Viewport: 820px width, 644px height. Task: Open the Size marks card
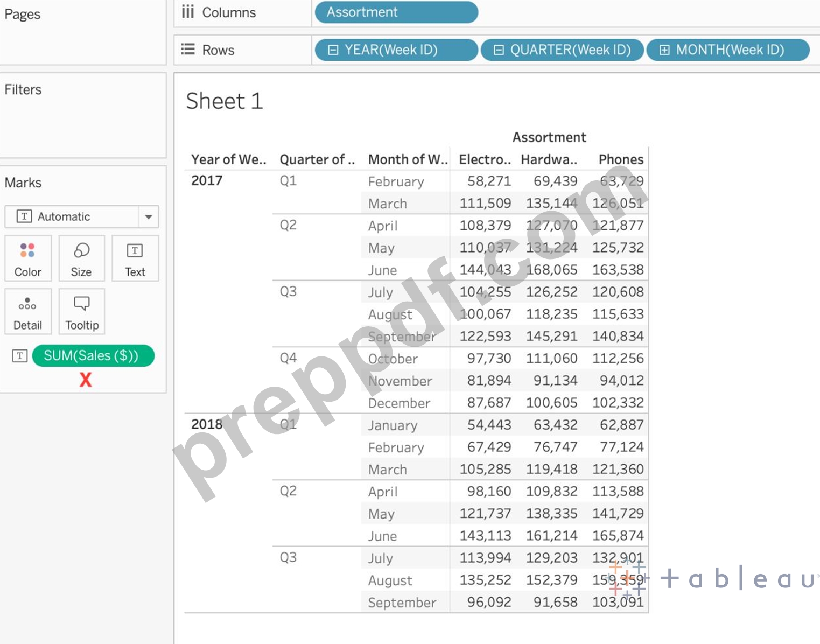(81, 258)
